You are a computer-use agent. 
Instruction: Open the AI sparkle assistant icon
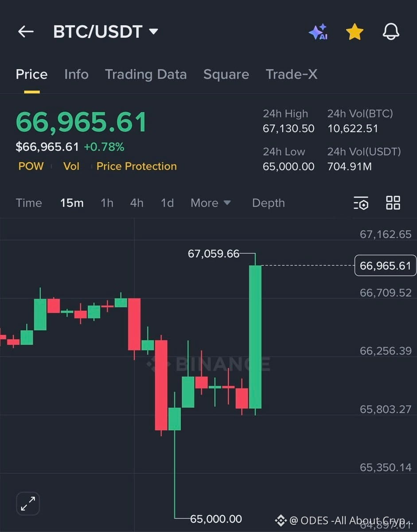click(318, 32)
